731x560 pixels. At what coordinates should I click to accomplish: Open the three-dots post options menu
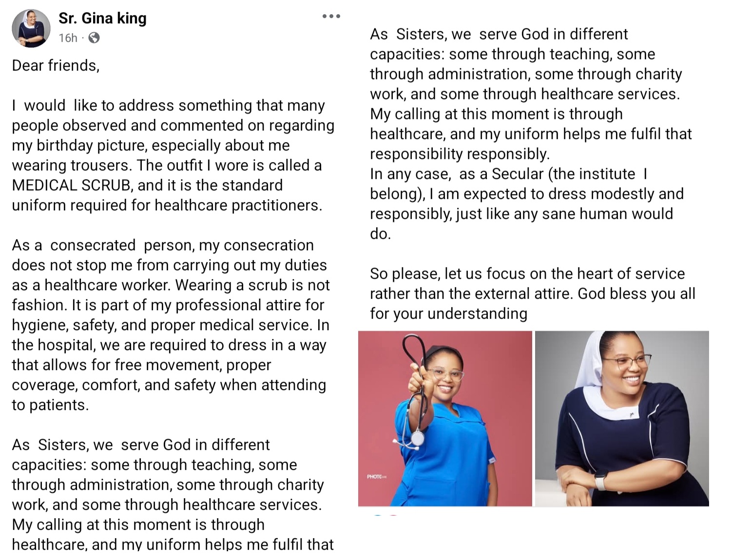(331, 17)
